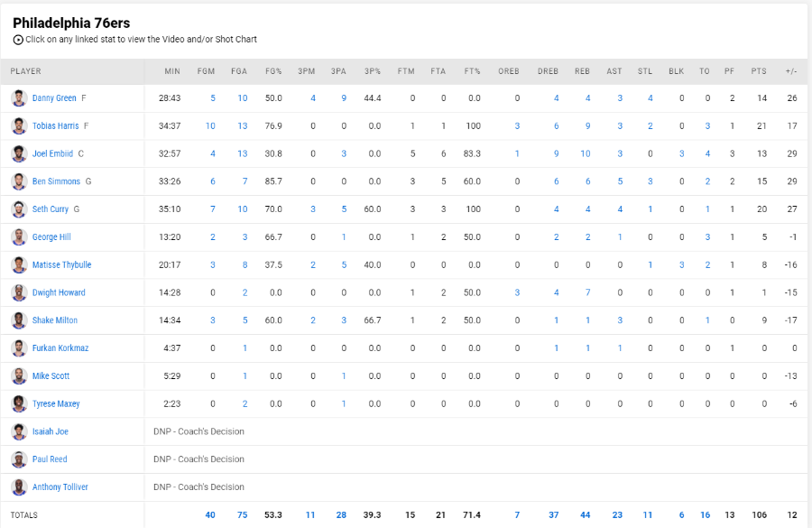This screenshot has width=812, height=528.
Task: Click Anthony Tolliver's player headshot
Action: (x=19, y=487)
